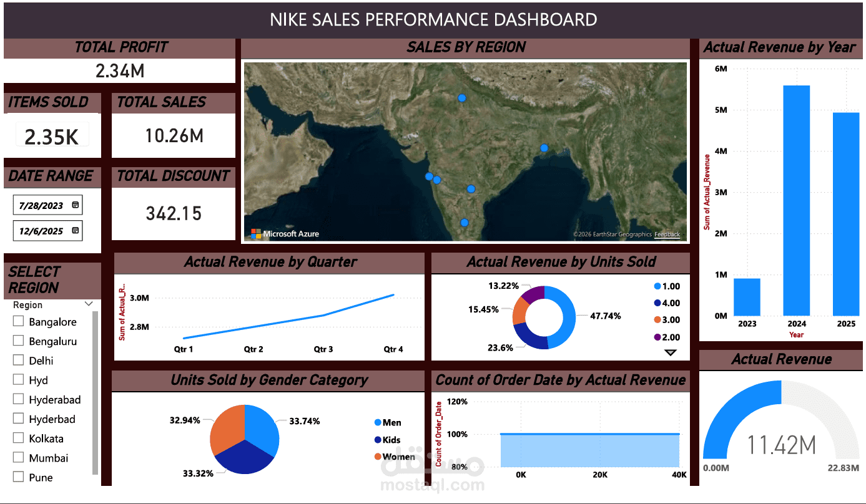The width and height of the screenshot is (866, 504).
Task: Check the Kolkata region box
Action: tap(19, 438)
